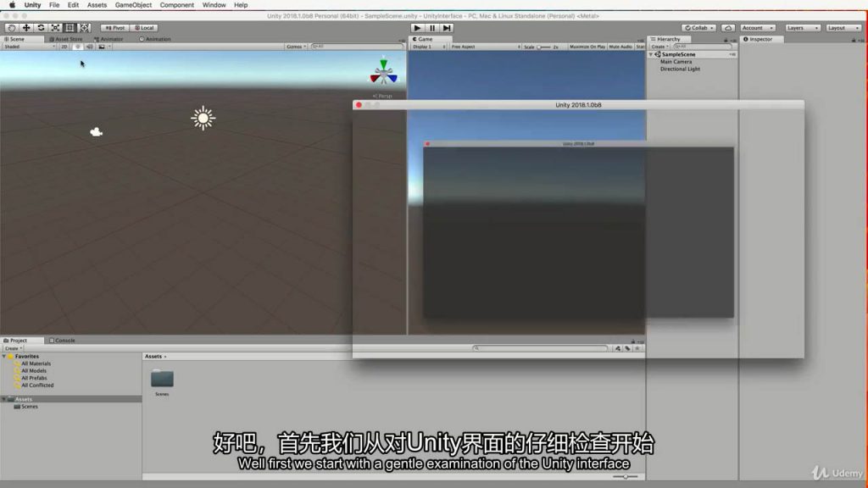Click the Step frame button
The image size is (868, 488).
pos(447,28)
